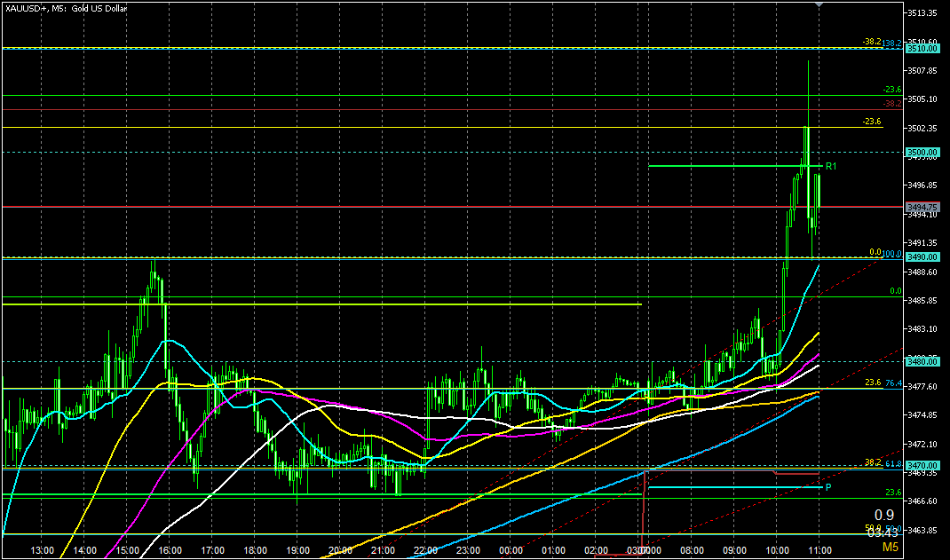The width and height of the screenshot is (950, 560).
Task: Click the red -38.2 Fibonacci label
Action: pyautogui.click(x=891, y=104)
